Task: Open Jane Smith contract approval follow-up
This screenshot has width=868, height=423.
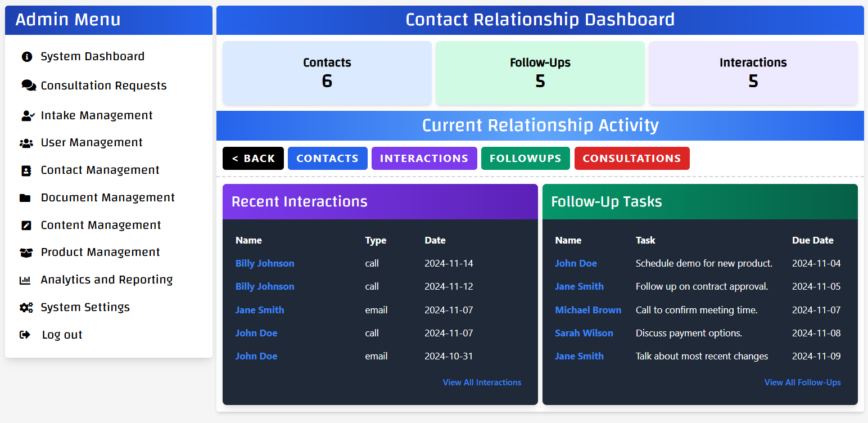Action: coord(579,286)
